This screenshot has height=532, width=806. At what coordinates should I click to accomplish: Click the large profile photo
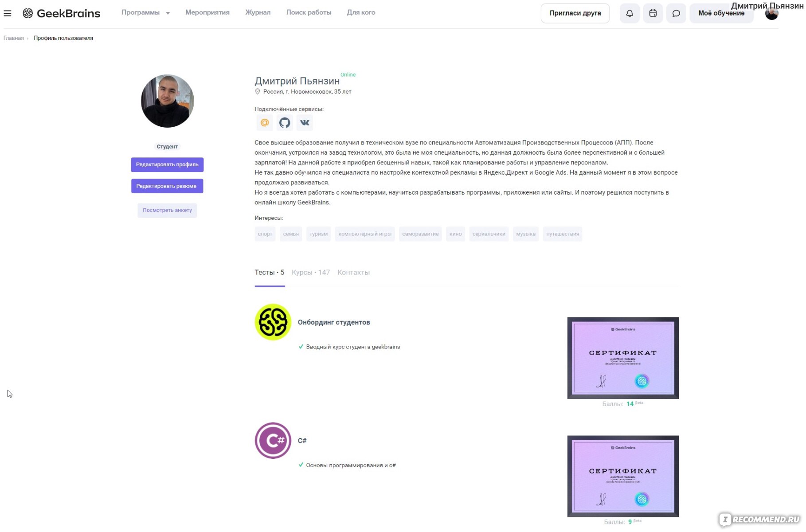[168, 101]
